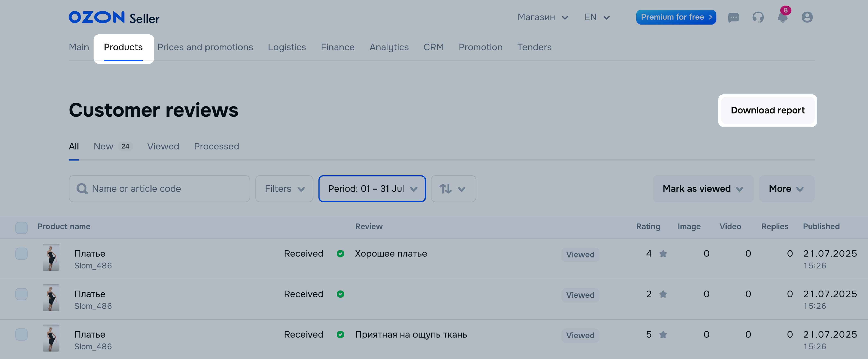Screen dimensions: 868x359
Task: Click the Download report button
Action: click(x=768, y=110)
